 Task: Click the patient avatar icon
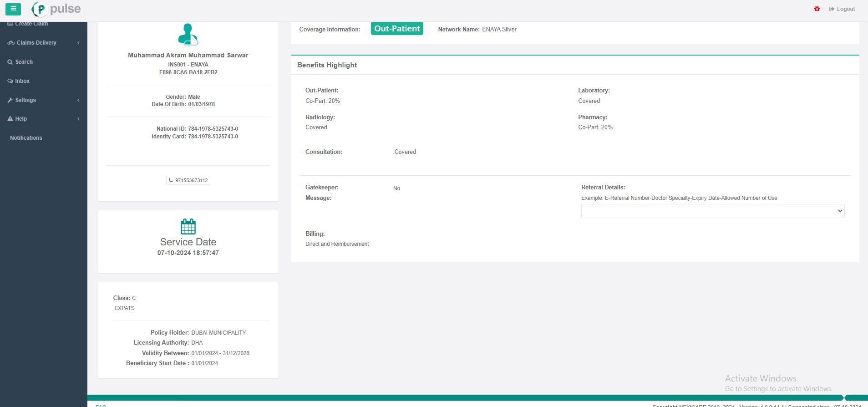click(x=188, y=35)
